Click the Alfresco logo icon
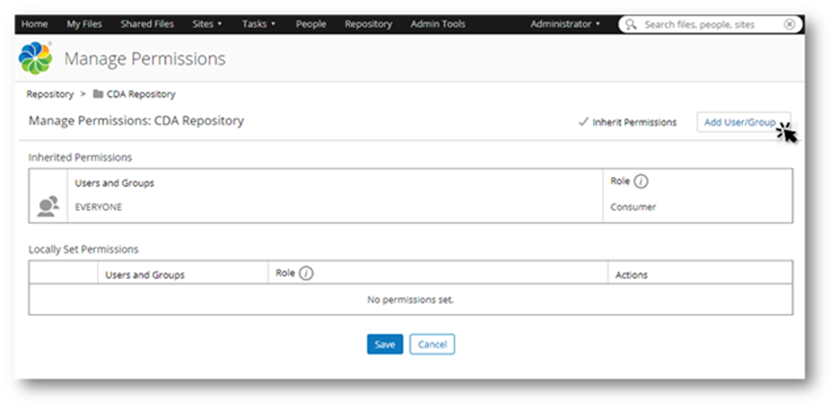835x409 pixels. 36,60
